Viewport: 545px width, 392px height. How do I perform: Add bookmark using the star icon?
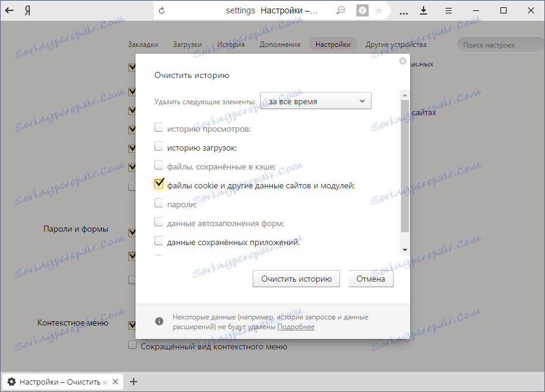378,10
